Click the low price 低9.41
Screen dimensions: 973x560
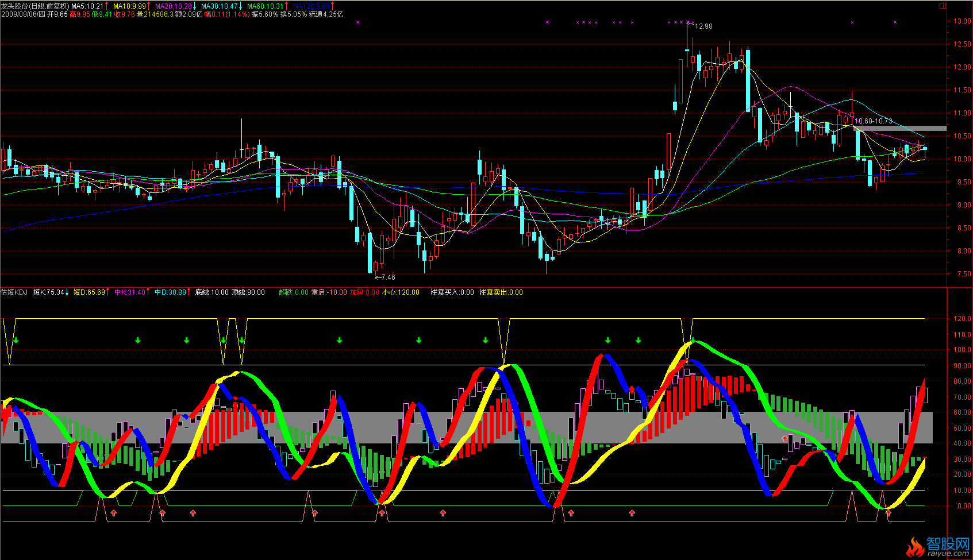tap(102, 14)
